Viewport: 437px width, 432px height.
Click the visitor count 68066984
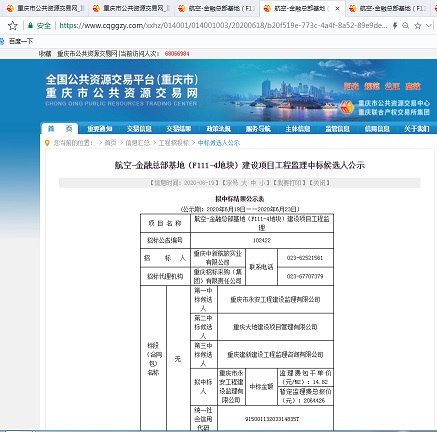(177, 54)
